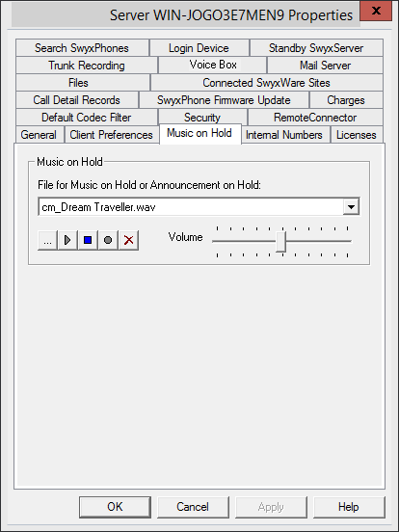Switch to the Voice Box tab
399x532 pixels.
(x=213, y=65)
